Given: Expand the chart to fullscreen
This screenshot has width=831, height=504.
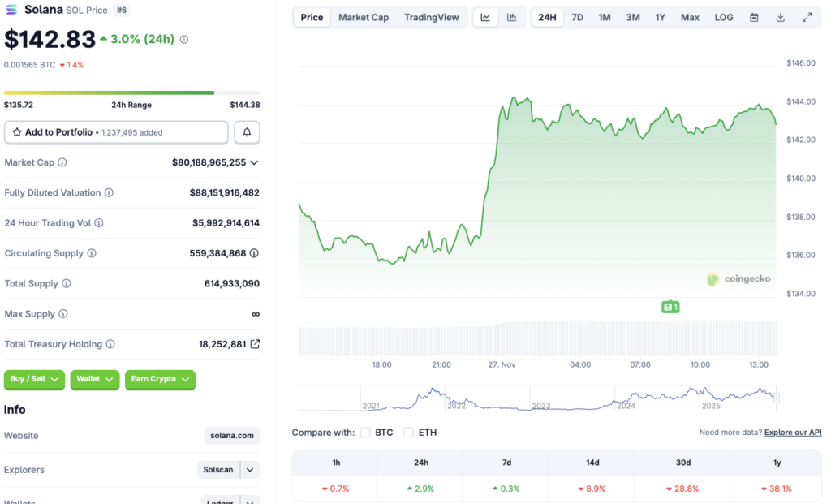Looking at the screenshot, I should 806,16.
